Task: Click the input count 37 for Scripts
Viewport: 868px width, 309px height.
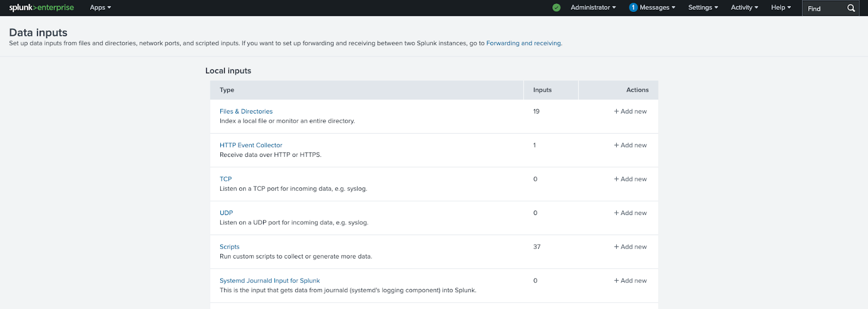Action: [x=537, y=247]
